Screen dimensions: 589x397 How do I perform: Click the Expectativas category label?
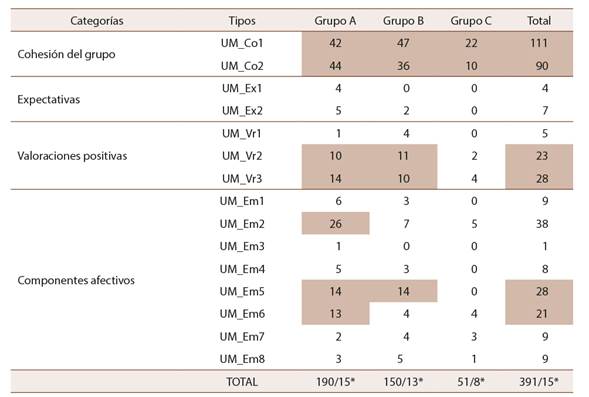(x=48, y=100)
